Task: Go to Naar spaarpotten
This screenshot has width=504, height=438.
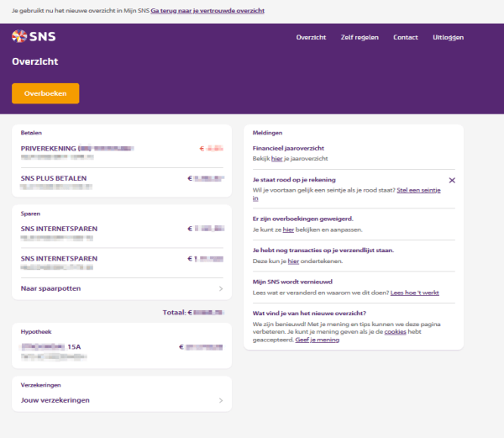Action: pyautogui.click(x=122, y=288)
